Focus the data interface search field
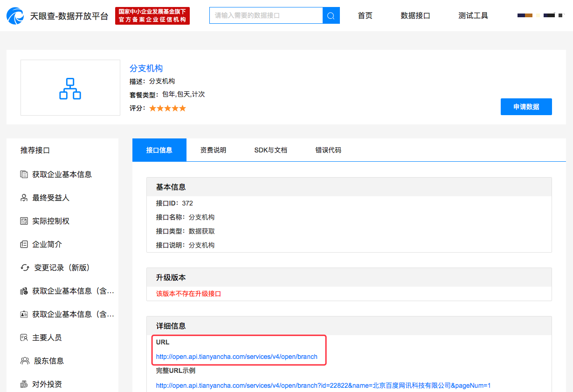The image size is (573, 392). click(x=266, y=15)
